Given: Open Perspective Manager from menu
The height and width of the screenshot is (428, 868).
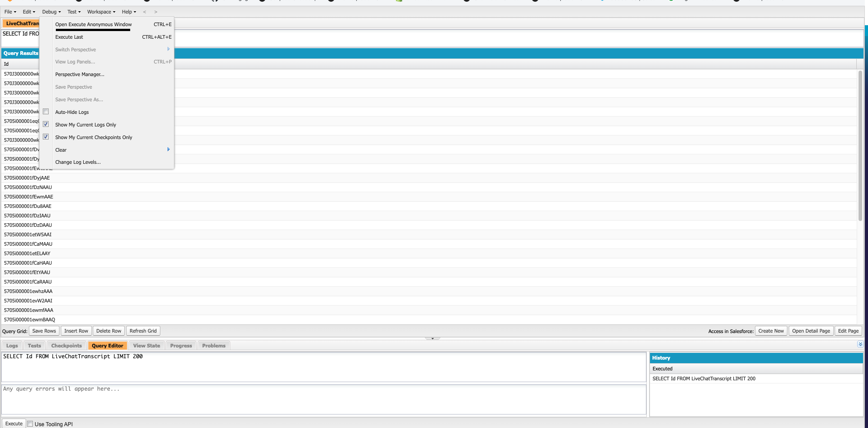Looking at the screenshot, I should point(107,74).
